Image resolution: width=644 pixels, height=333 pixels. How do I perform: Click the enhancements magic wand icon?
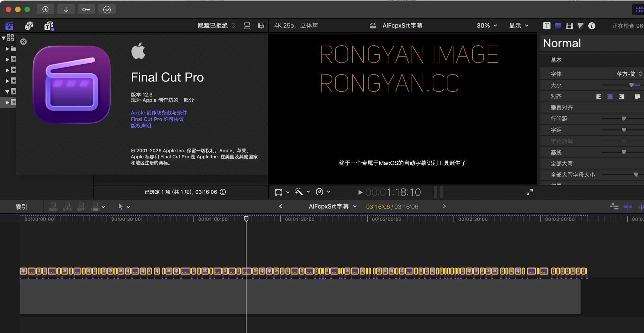pos(298,192)
